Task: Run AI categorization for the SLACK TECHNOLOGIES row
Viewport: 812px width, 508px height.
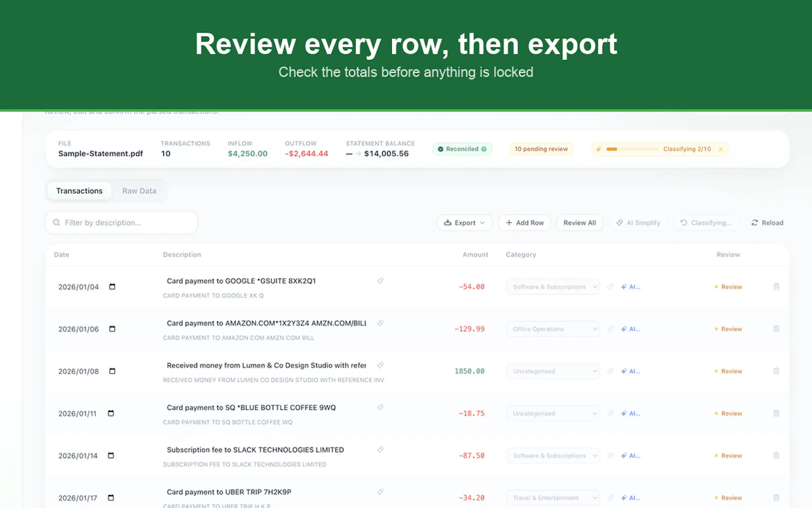Action: (631, 456)
